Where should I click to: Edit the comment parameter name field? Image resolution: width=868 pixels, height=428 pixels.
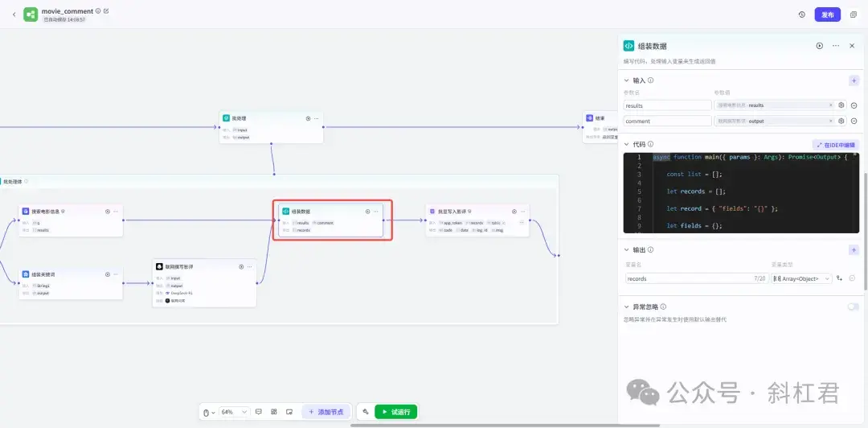667,121
